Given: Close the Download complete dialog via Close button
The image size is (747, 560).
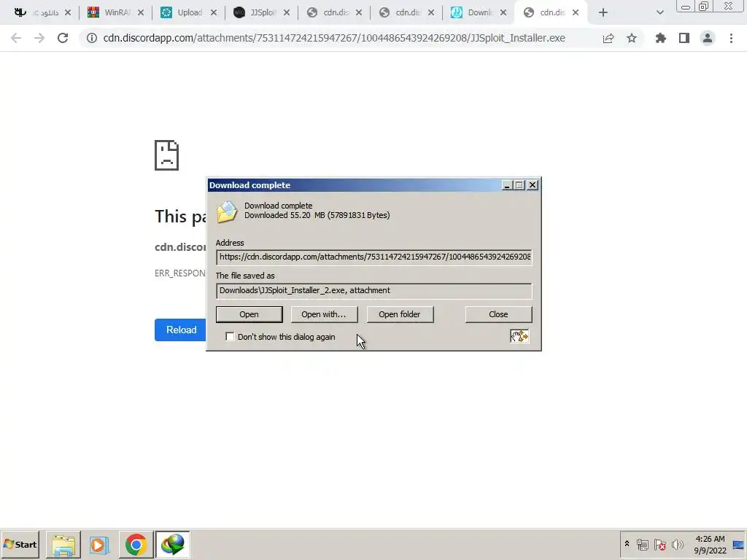Looking at the screenshot, I should coord(498,314).
